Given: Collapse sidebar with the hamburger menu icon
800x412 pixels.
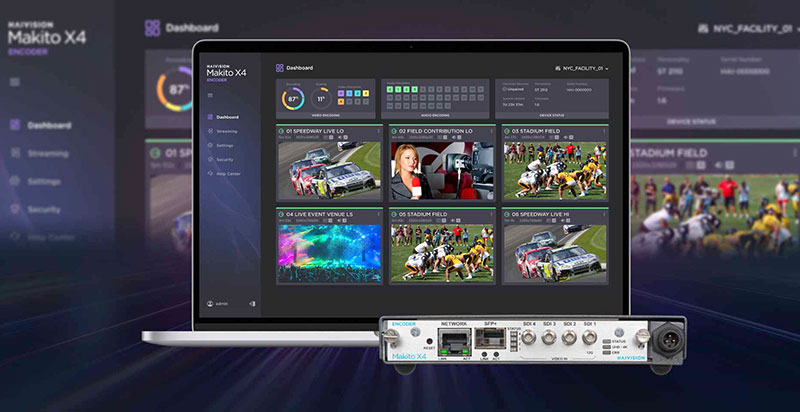Looking at the screenshot, I should 210,95.
